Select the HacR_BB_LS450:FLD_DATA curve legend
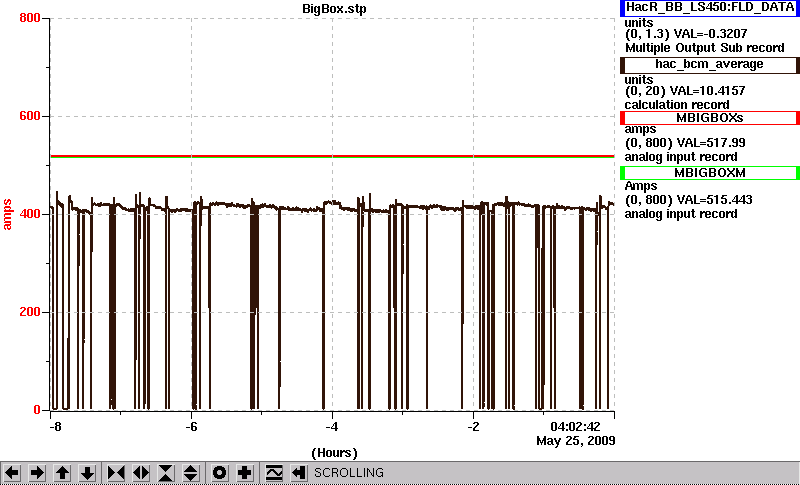 710,8
